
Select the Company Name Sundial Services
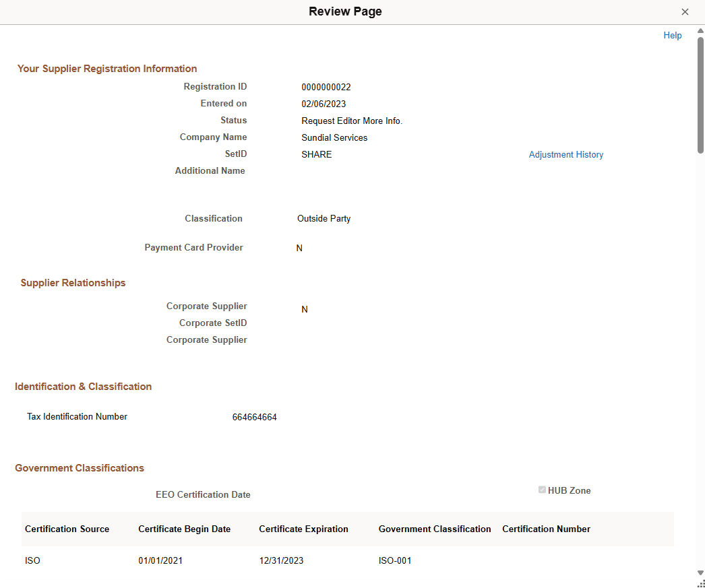[x=334, y=137]
